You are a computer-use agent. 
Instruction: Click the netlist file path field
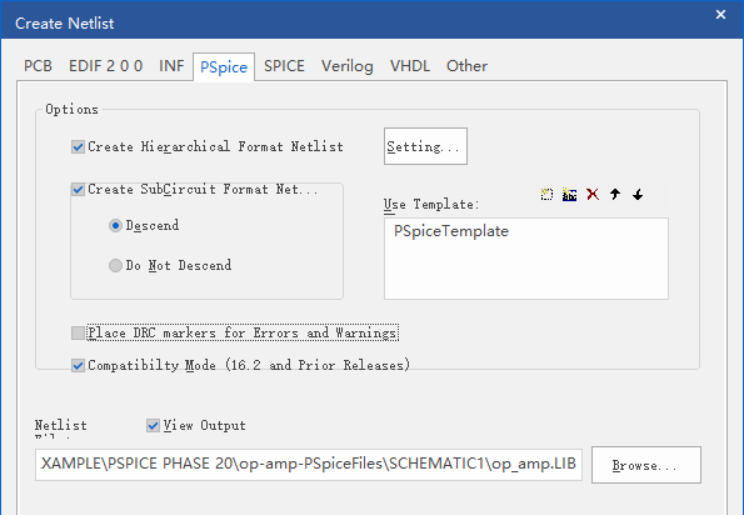pyautogui.click(x=308, y=464)
